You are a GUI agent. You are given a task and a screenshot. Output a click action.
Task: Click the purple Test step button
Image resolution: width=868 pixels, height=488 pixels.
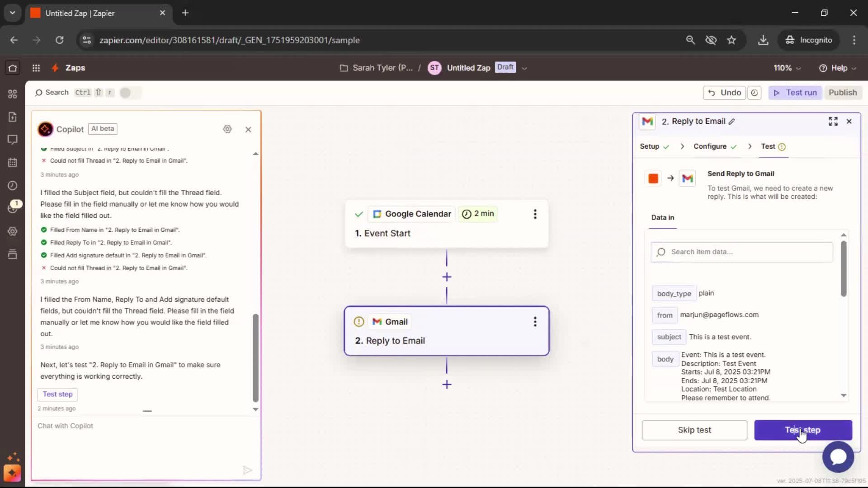pyautogui.click(x=803, y=430)
